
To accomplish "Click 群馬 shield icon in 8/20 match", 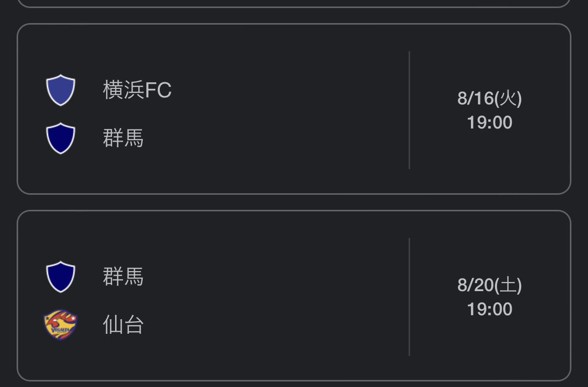I will (61, 277).
